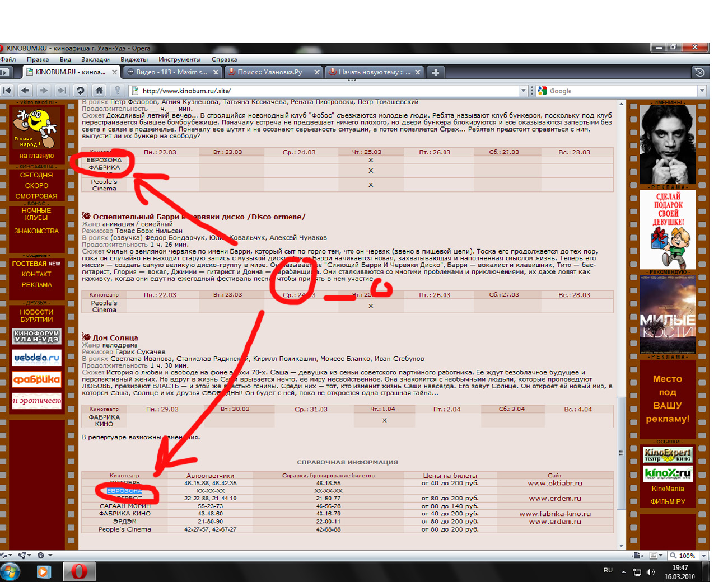728x582 pixels.
Task: Click the address bar URL field
Action: (x=325, y=91)
